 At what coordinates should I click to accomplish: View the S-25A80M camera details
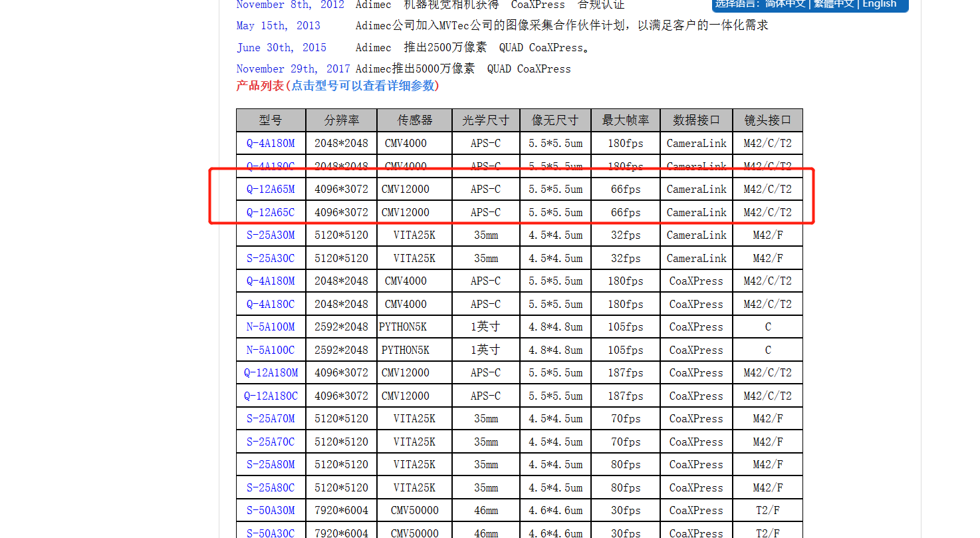coord(271,465)
